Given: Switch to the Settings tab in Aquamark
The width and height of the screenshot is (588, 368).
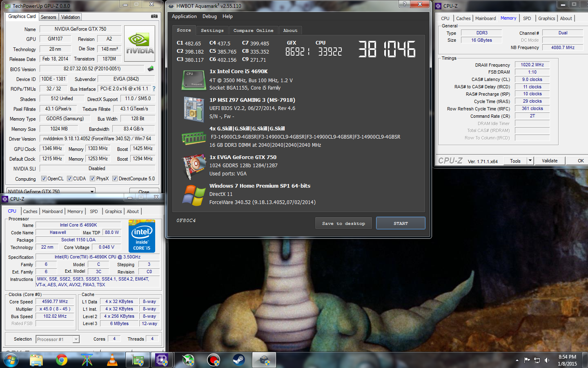Looking at the screenshot, I should [212, 31].
